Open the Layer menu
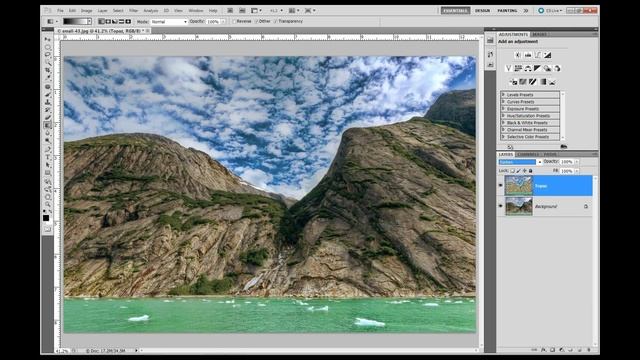640x360 pixels. [102, 11]
